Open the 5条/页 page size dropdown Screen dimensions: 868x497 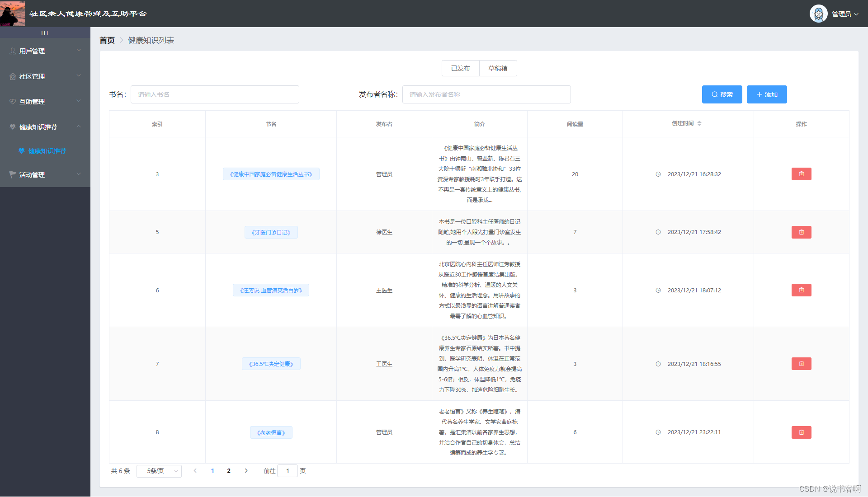coord(159,471)
